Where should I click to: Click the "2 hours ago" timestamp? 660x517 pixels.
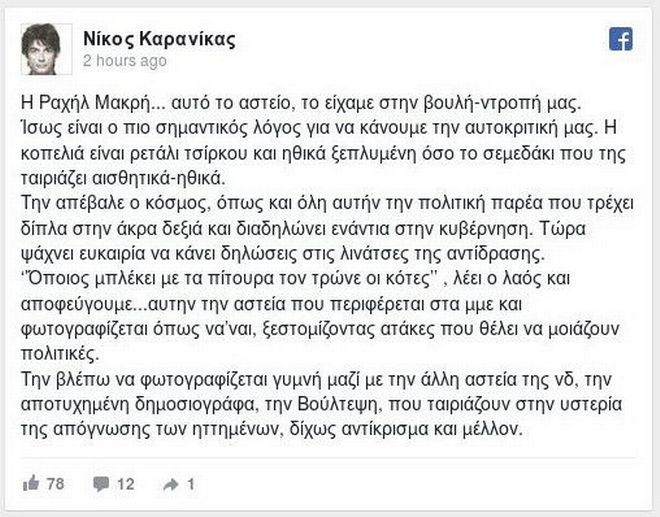point(124,61)
